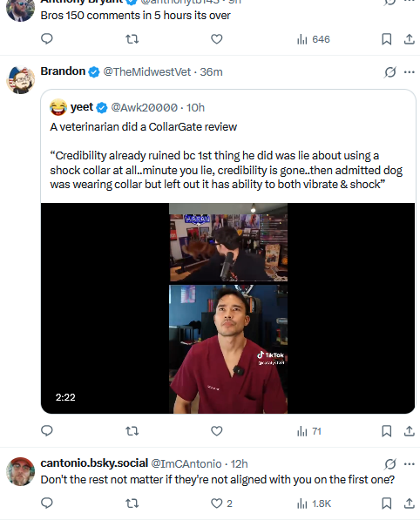The width and height of the screenshot is (420, 520).
Task: Like Brandon's post with 71 views
Action: click(217, 431)
